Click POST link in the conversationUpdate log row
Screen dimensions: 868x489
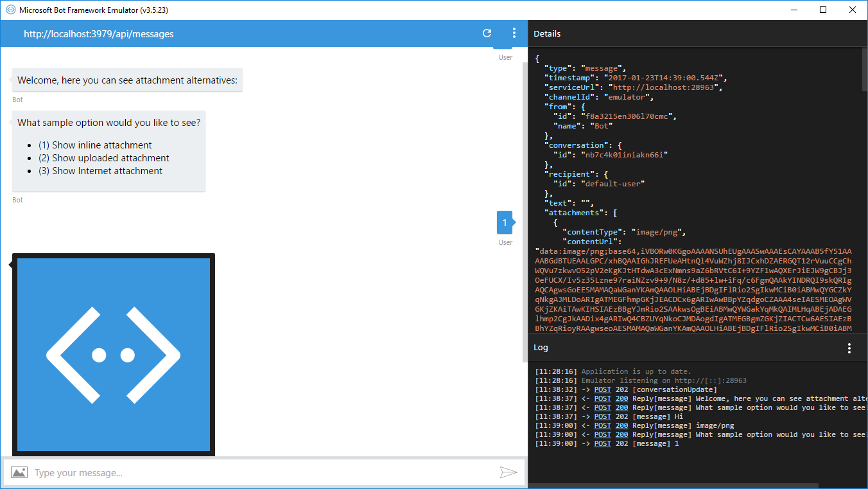point(602,389)
